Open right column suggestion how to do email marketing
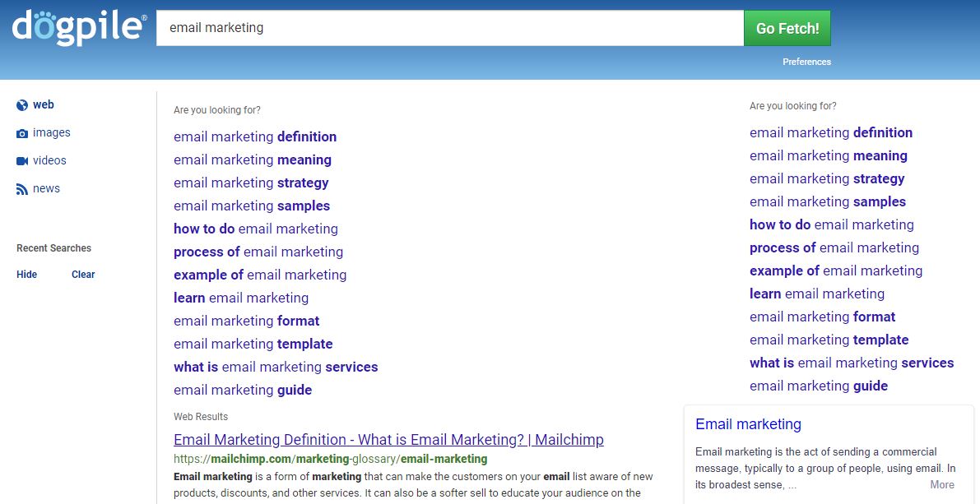The image size is (980, 504). click(x=832, y=224)
